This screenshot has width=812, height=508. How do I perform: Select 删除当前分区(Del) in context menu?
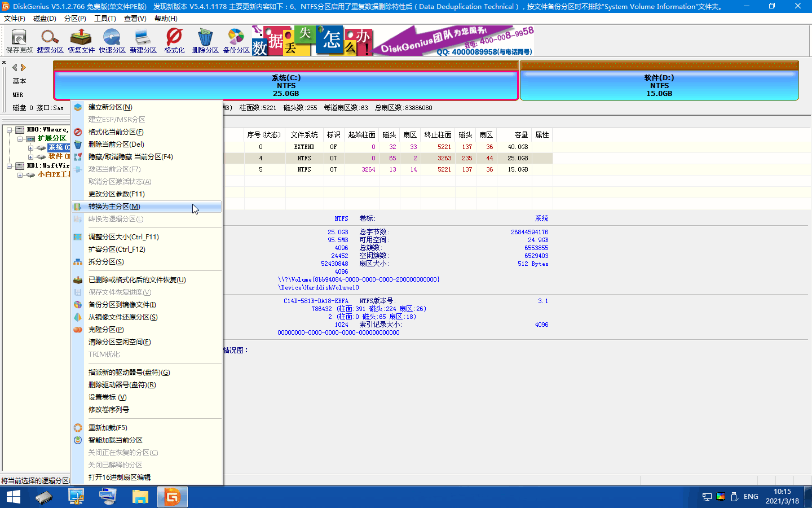(x=147, y=144)
